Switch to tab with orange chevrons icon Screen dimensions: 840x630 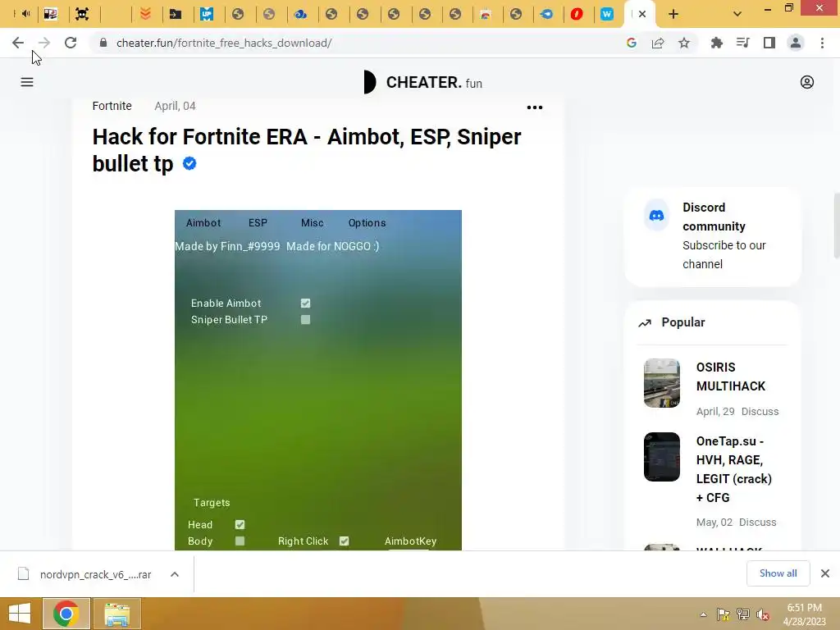click(145, 15)
